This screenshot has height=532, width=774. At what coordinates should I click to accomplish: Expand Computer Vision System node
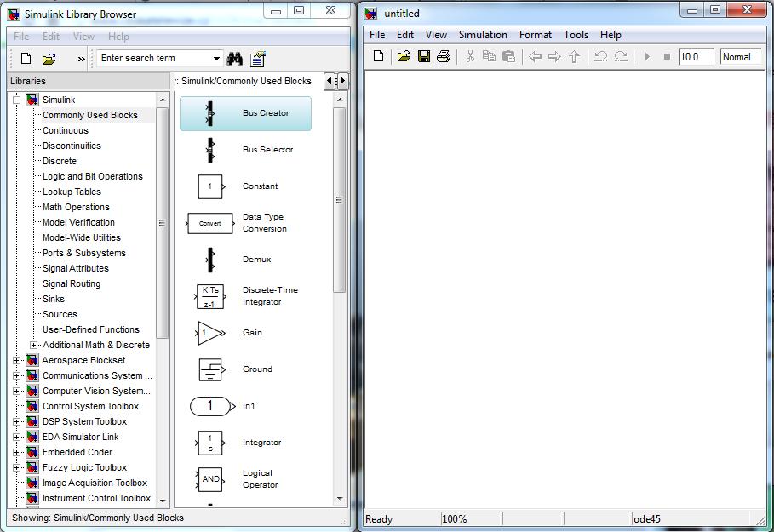(16, 391)
